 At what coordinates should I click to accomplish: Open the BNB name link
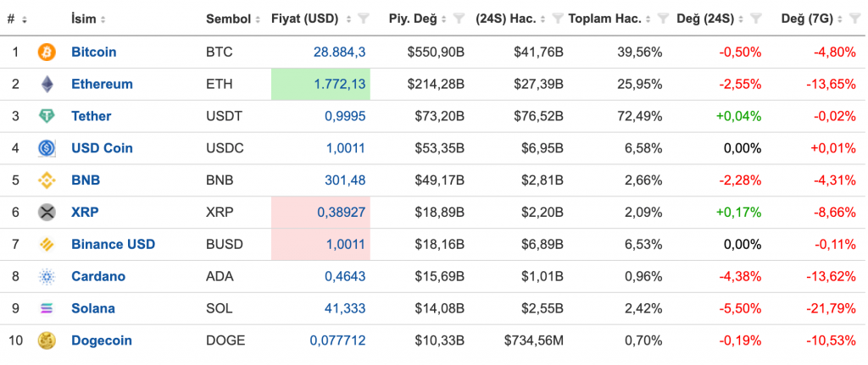pos(86,181)
